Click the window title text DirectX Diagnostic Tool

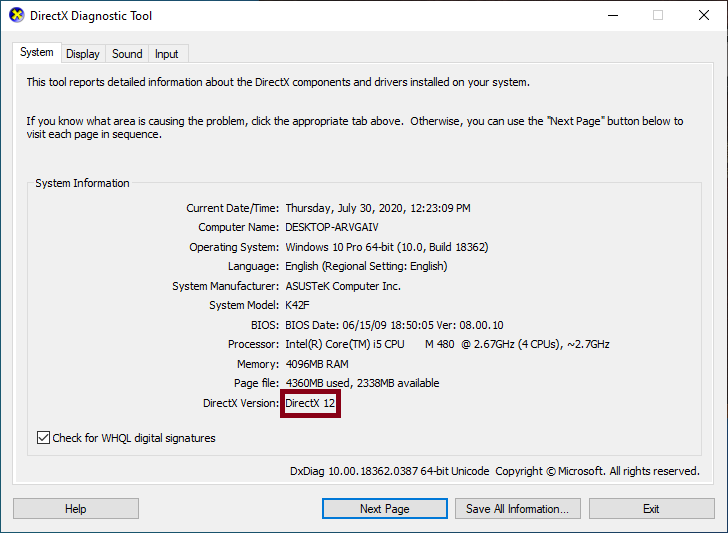pyautogui.click(x=91, y=16)
